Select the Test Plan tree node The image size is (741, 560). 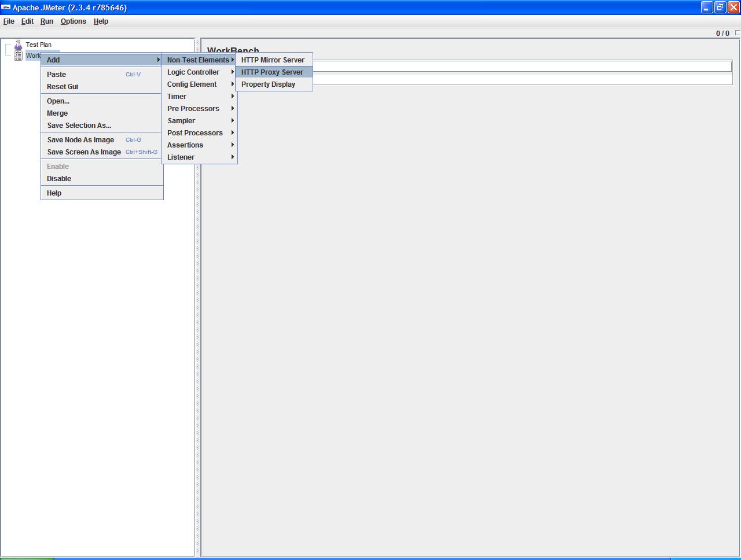click(38, 45)
